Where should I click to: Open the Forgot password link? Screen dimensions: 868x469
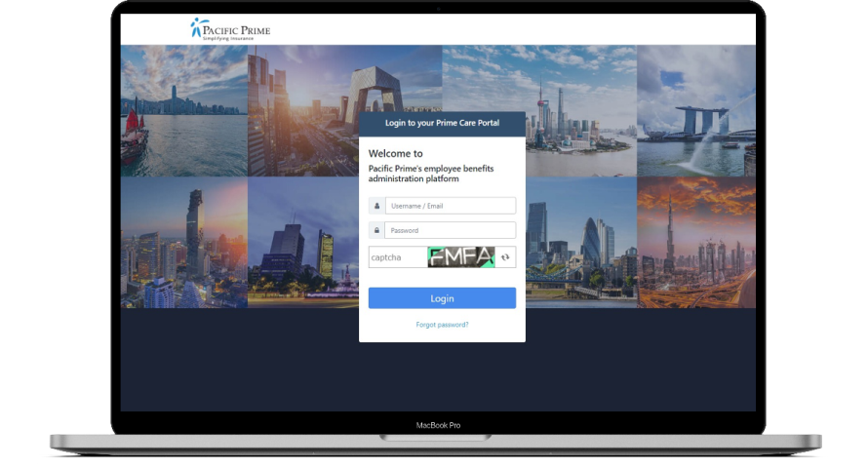pyautogui.click(x=442, y=325)
